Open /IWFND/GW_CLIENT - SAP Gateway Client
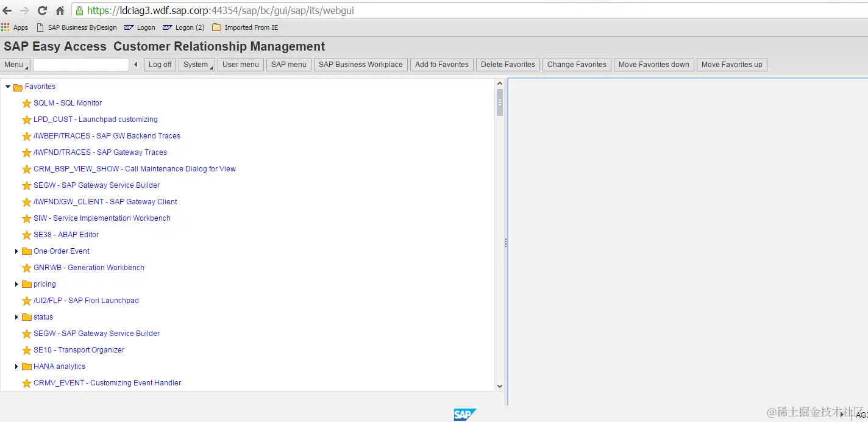This screenshot has width=868, height=422. point(105,202)
